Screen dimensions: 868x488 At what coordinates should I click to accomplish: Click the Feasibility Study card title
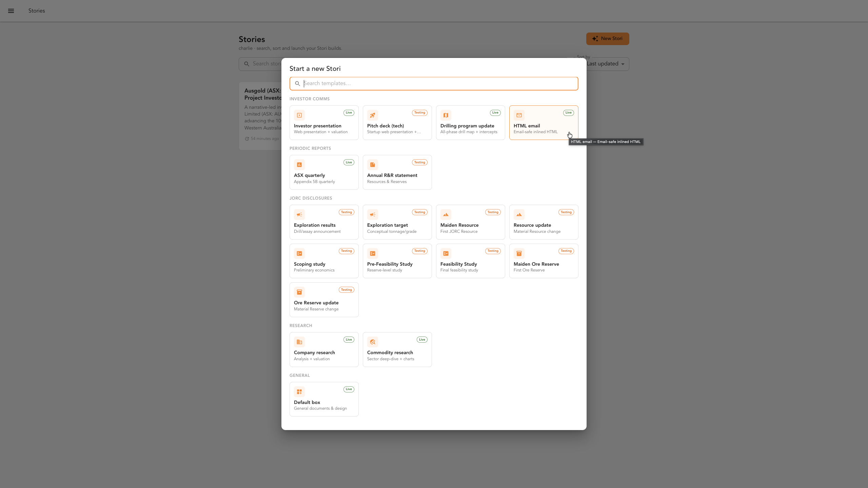tap(459, 264)
